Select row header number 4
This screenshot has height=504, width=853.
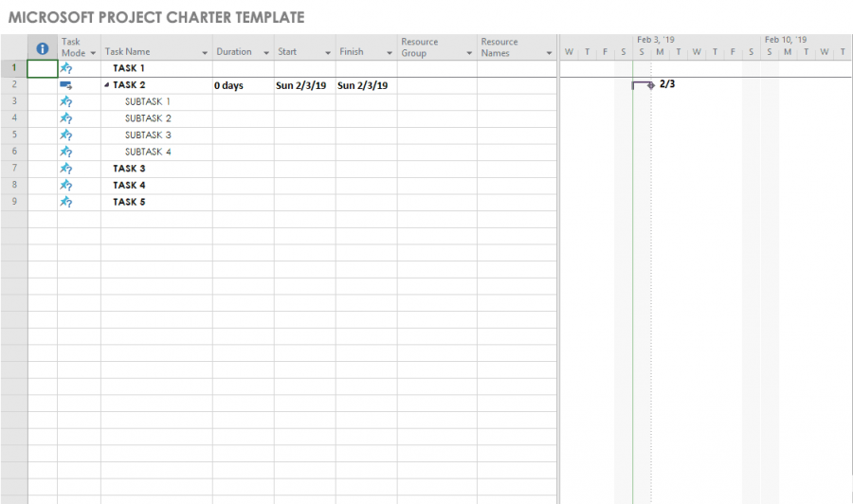[x=14, y=118]
